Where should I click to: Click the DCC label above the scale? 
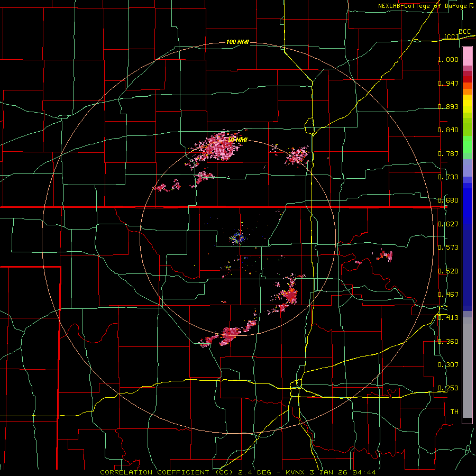click(x=465, y=32)
